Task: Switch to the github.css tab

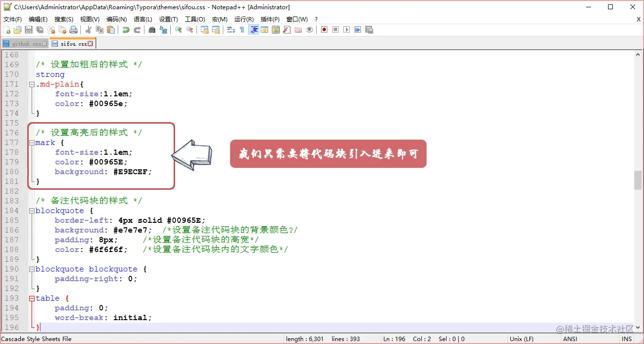Action: coord(25,43)
